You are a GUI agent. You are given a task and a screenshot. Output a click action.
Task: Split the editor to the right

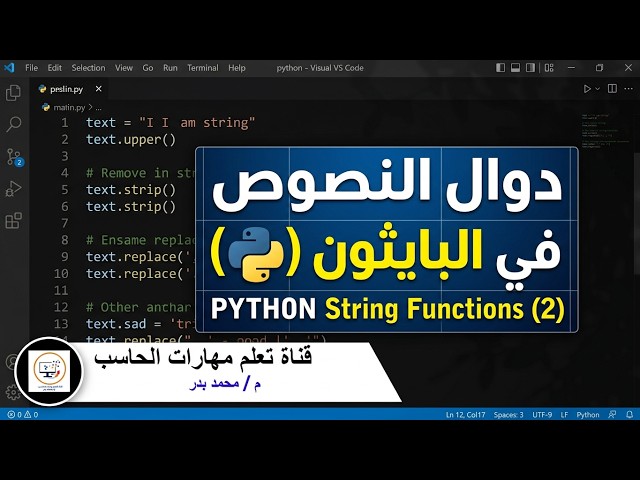coord(612,89)
